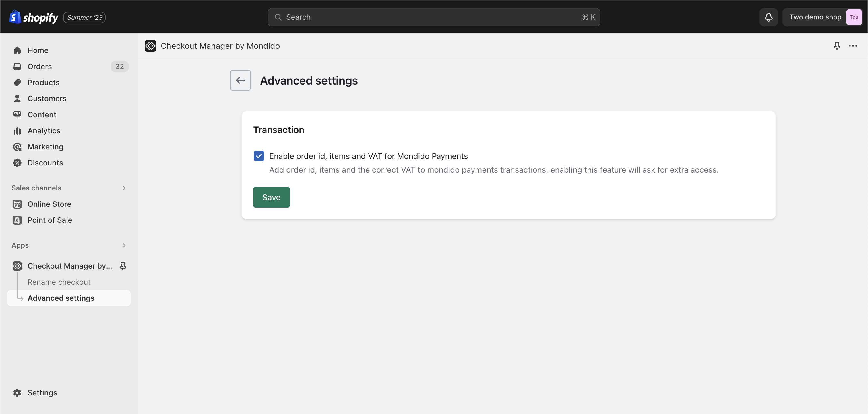Click the Mondido app icon in header
The width and height of the screenshot is (868, 414).
tap(150, 46)
